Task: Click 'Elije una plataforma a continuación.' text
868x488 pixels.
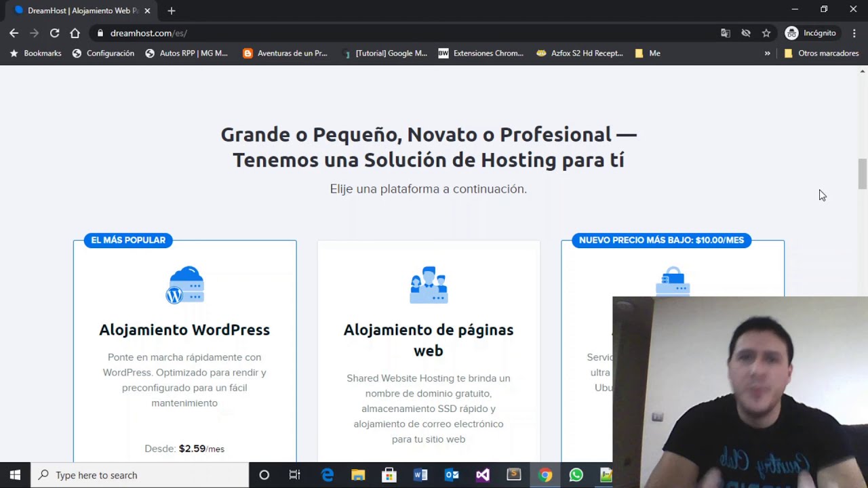Action: coord(429,188)
